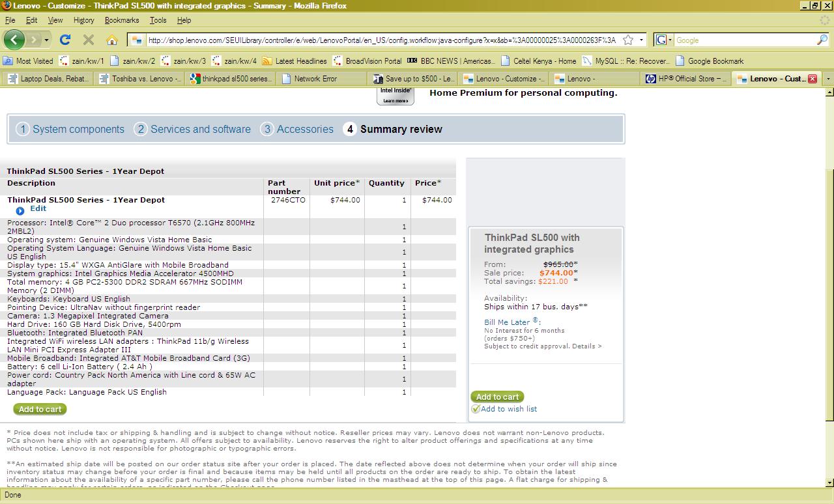The image size is (834, 504).
Task: Reload the current page
Action: click(x=65, y=40)
